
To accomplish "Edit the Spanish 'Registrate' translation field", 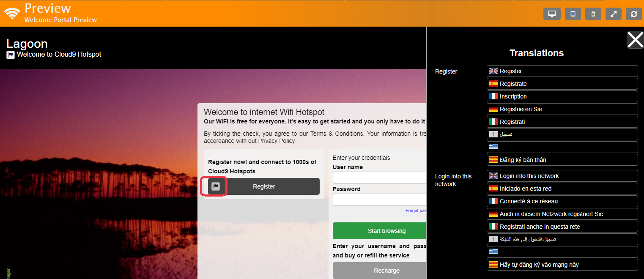I will point(567,84).
